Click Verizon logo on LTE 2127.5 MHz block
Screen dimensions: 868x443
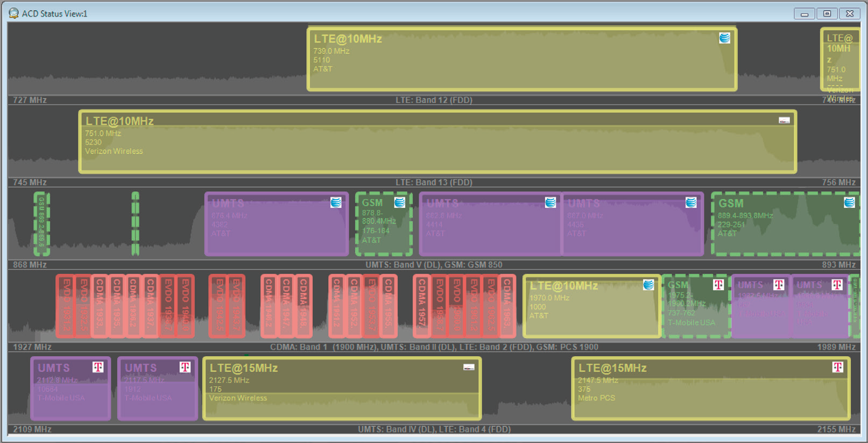click(x=469, y=367)
